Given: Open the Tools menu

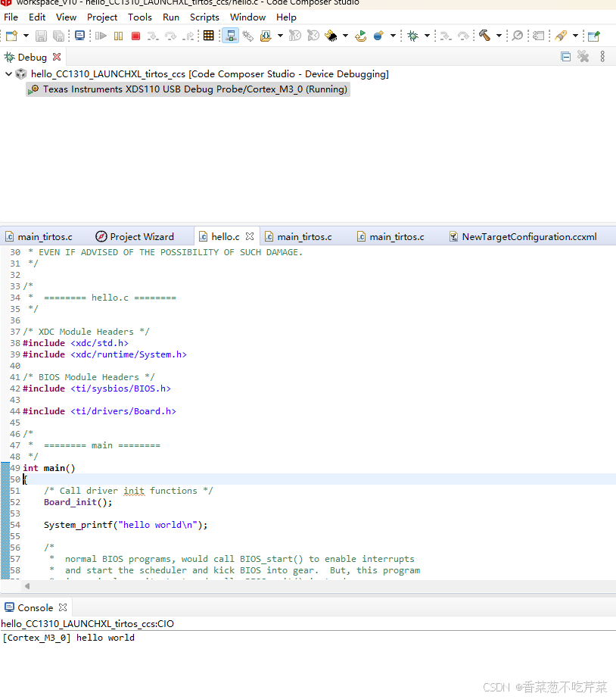Looking at the screenshot, I should point(140,17).
